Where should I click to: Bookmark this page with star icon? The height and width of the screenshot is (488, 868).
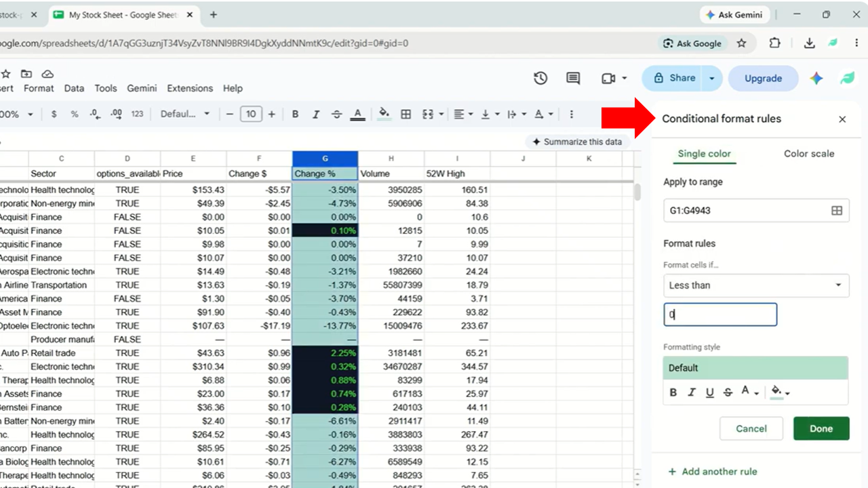point(741,43)
